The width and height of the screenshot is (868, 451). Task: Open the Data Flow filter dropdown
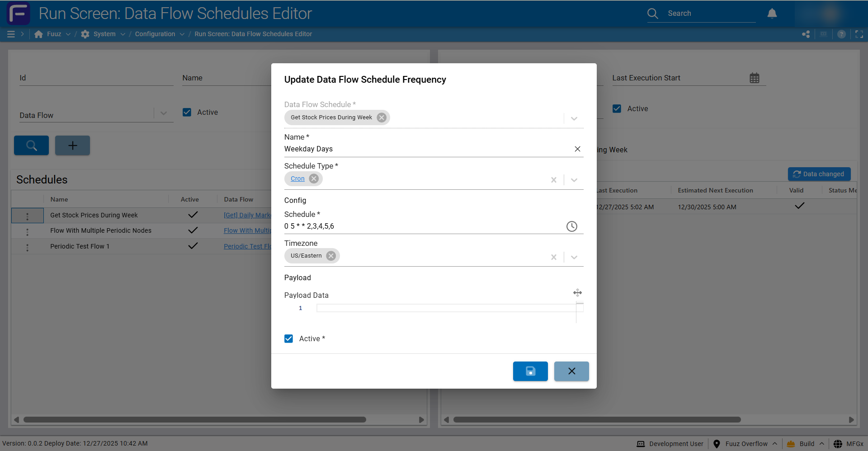point(164,113)
